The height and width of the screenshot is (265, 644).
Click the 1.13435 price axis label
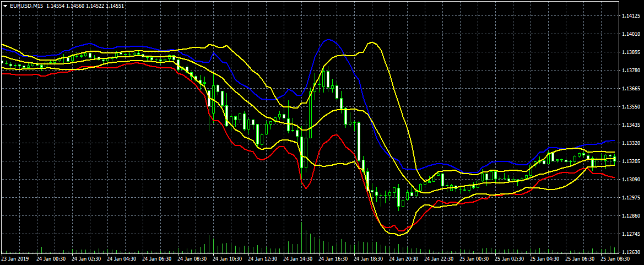632,125
